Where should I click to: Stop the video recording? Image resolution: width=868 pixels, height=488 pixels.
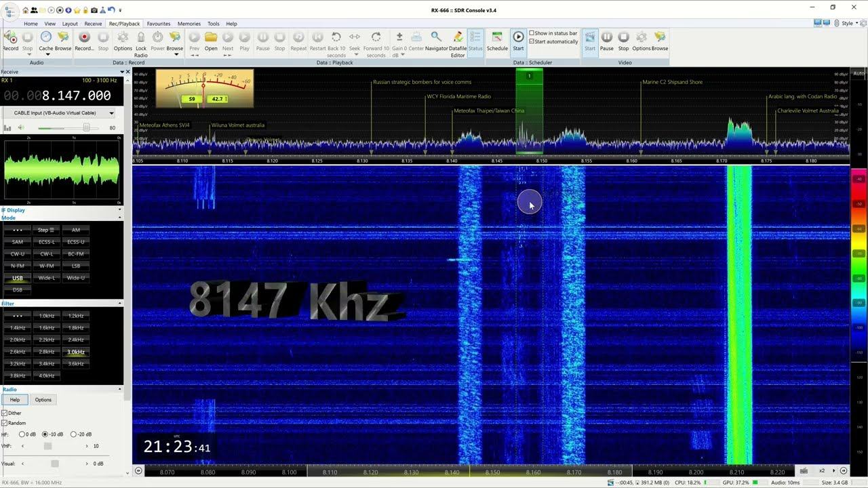(x=623, y=41)
